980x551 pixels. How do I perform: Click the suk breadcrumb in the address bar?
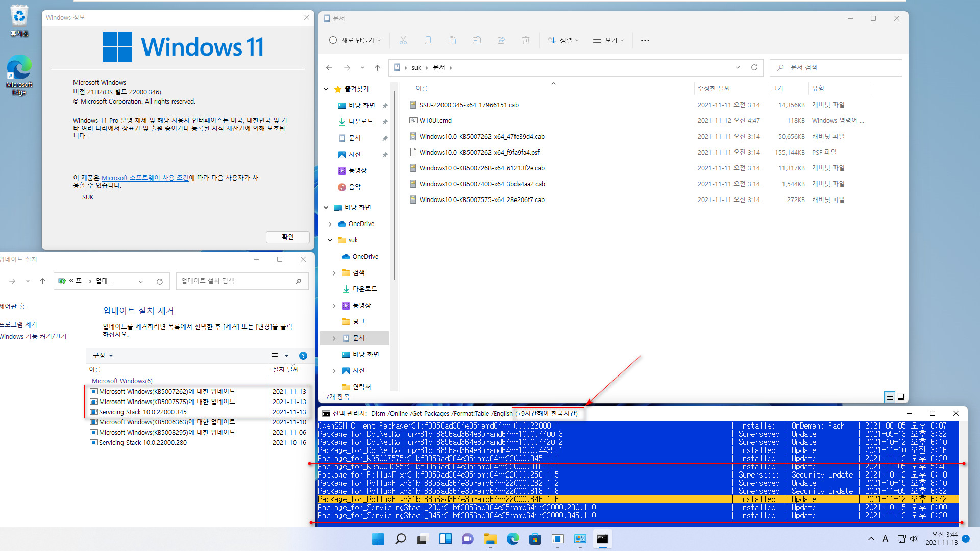pos(416,68)
